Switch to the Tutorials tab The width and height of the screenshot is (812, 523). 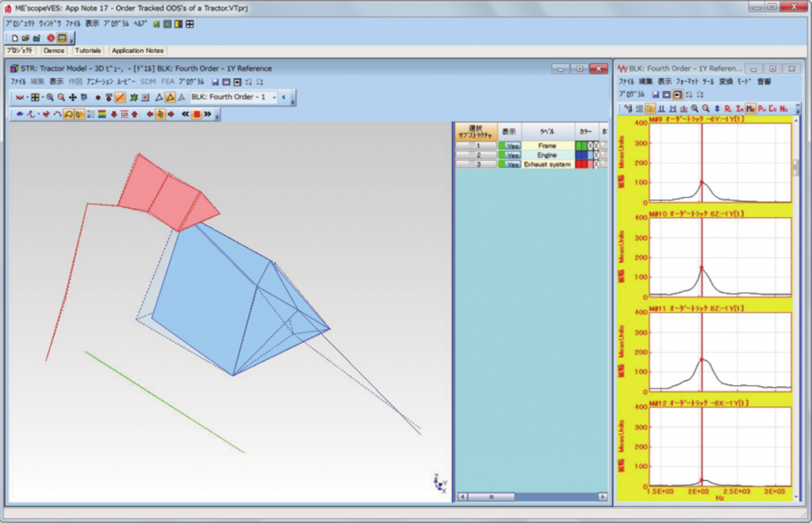click(88, 51)
